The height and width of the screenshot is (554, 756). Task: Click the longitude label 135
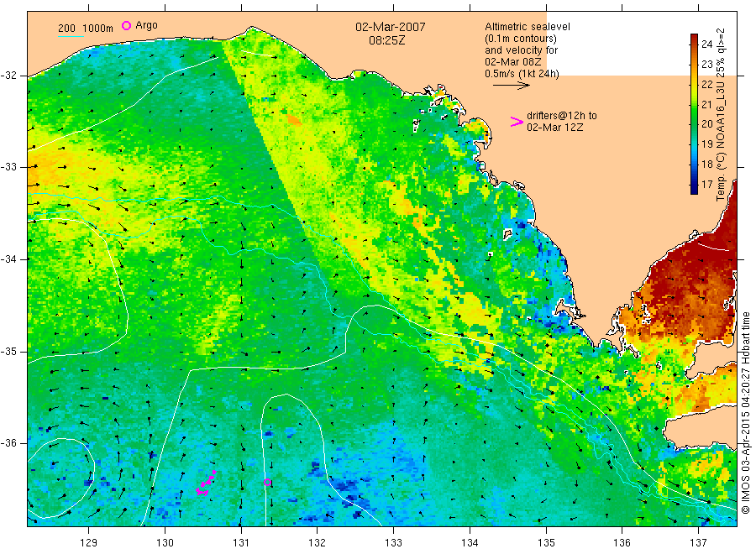546,542
